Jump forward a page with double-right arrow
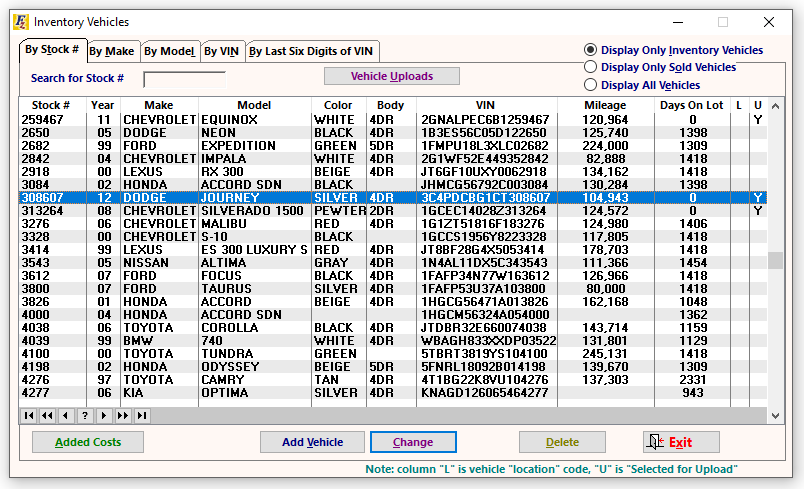Viewport: 804px width, 489px height. [x=123, y=416]
